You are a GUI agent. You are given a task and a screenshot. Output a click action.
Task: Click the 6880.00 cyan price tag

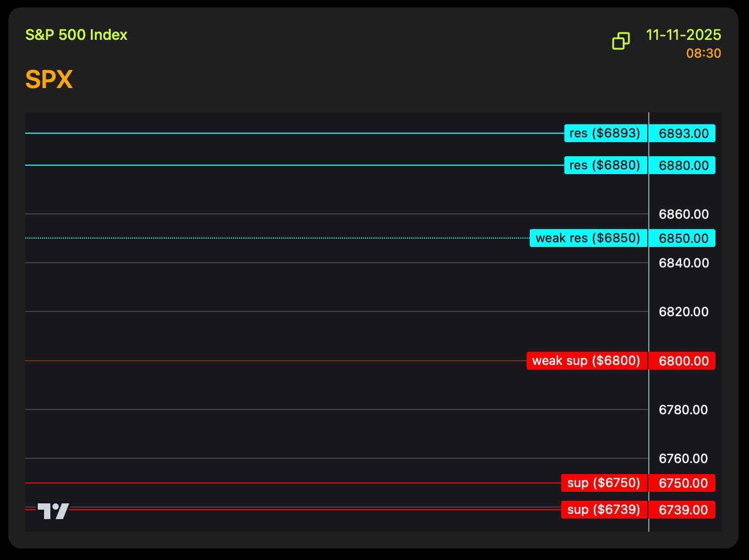click(x=683, y=166)
